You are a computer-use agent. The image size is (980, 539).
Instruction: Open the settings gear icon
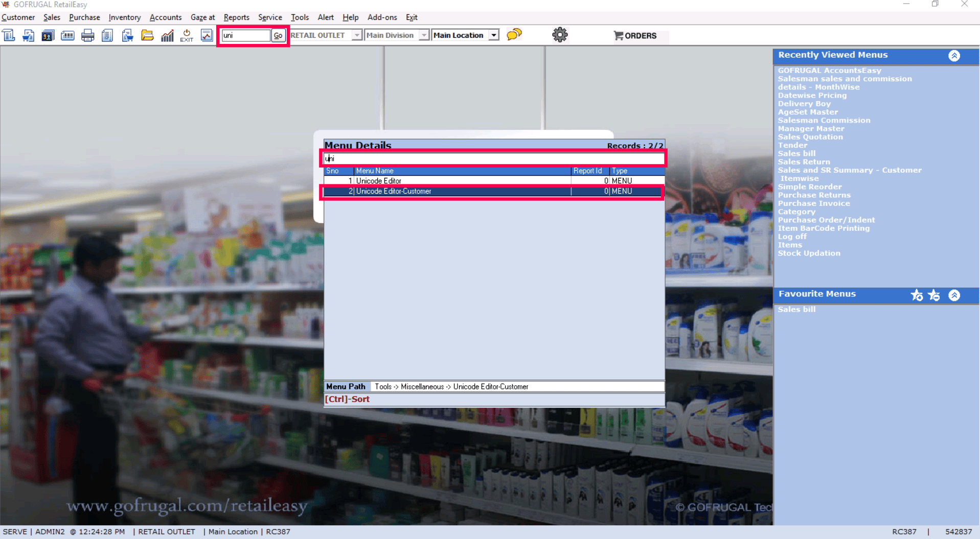point(560,35)
